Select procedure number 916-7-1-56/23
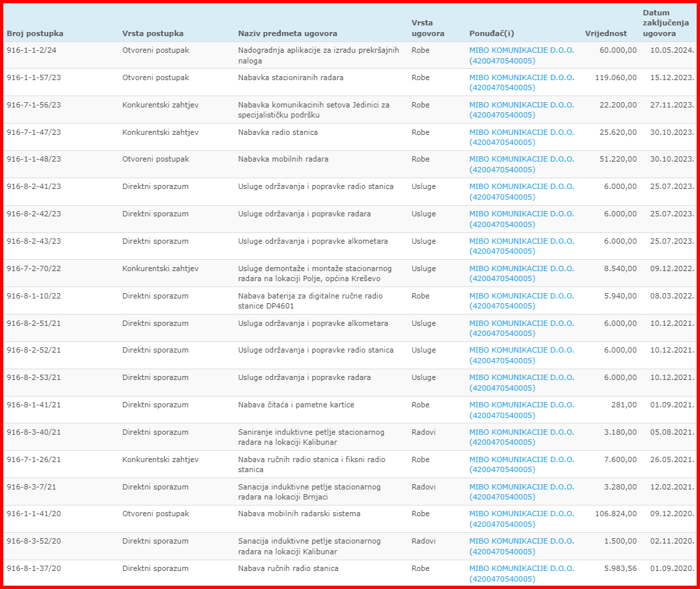The image size is (700, 589). click(x=34, y=105)
